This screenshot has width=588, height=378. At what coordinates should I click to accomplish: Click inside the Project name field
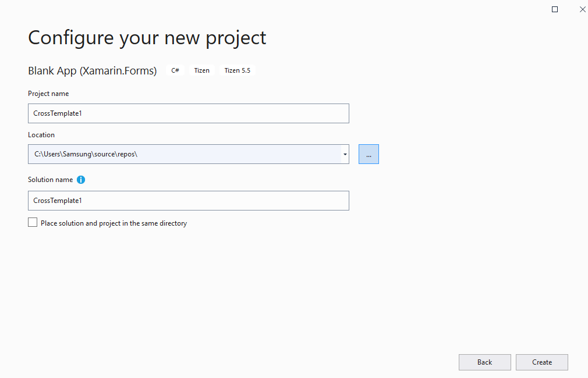click(x=175, y=113)
